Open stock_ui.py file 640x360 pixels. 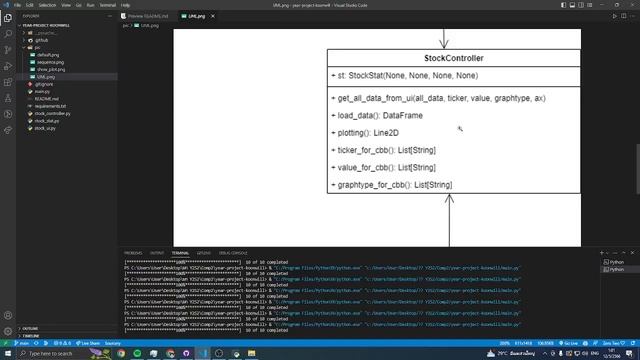click(x=67, y=128)
